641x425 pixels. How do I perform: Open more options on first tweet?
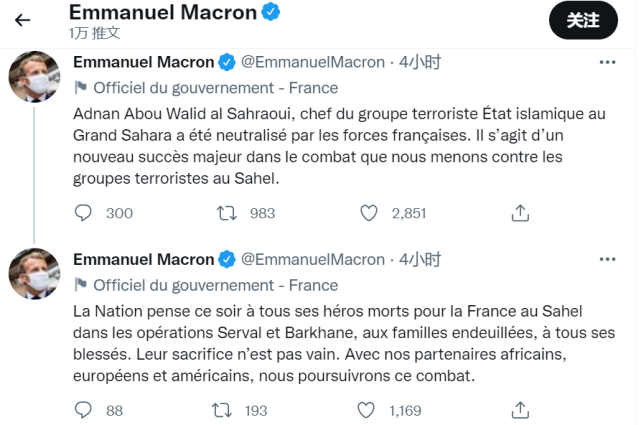[608, 62]
